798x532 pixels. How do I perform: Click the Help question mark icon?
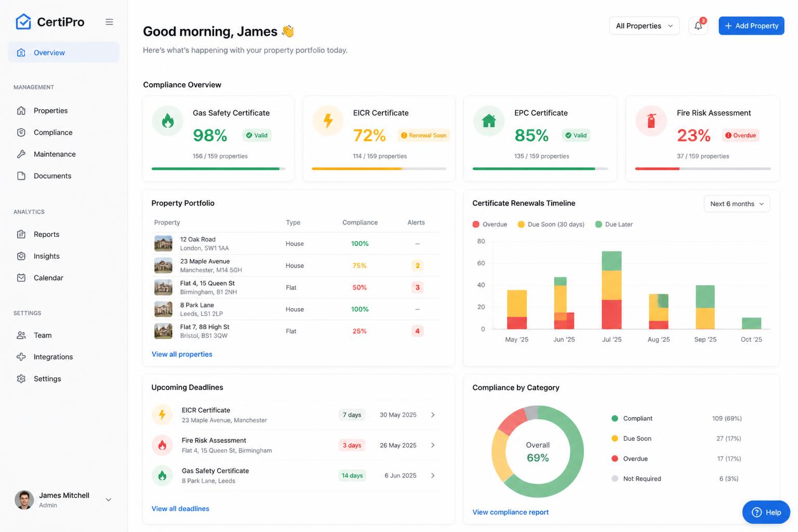(x=756, y=512)
